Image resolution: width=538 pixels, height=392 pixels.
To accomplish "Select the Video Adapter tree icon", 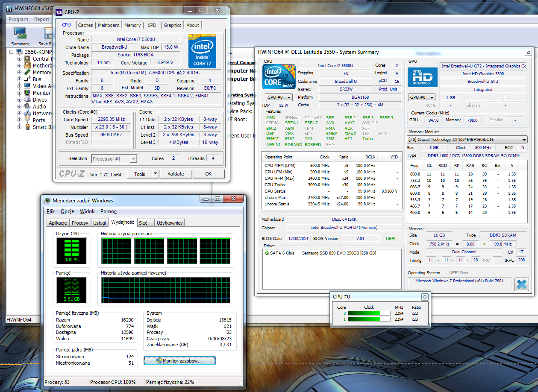I will pos(28,86).
